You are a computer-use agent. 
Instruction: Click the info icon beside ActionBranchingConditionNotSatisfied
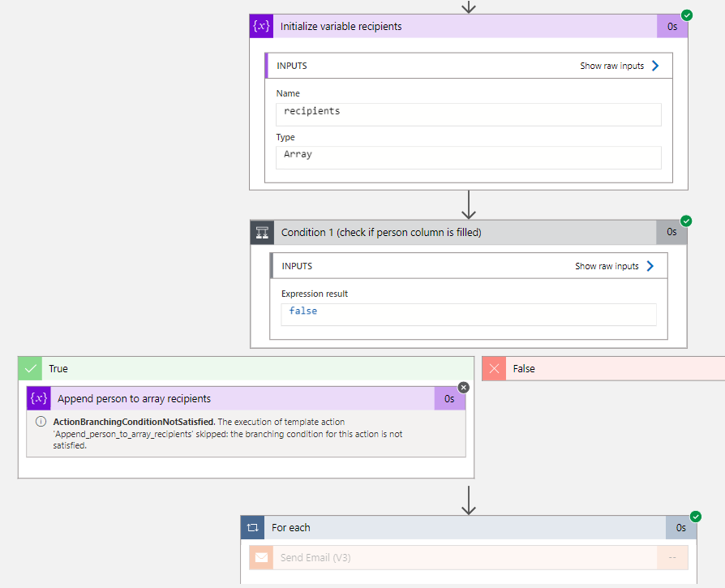coord(41,422)
